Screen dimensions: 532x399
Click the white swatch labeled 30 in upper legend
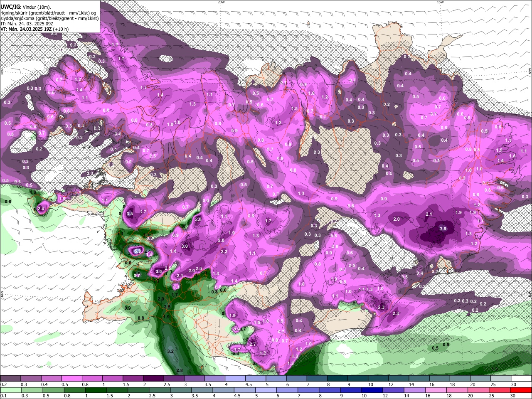[x=521, y=379]
